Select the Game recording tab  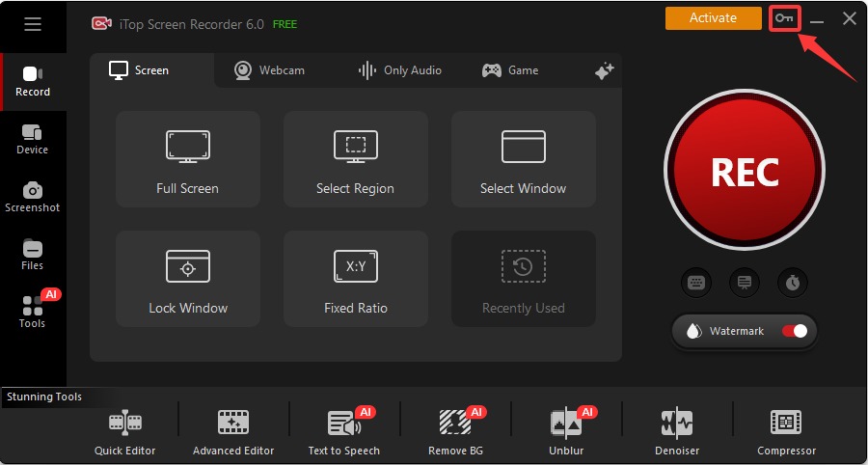[x=510, y=70]
